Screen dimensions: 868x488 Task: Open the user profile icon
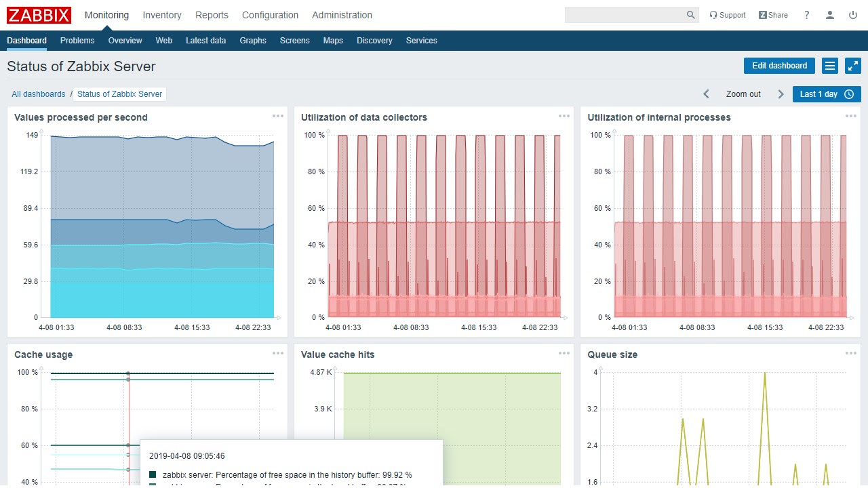click(830, 15)
